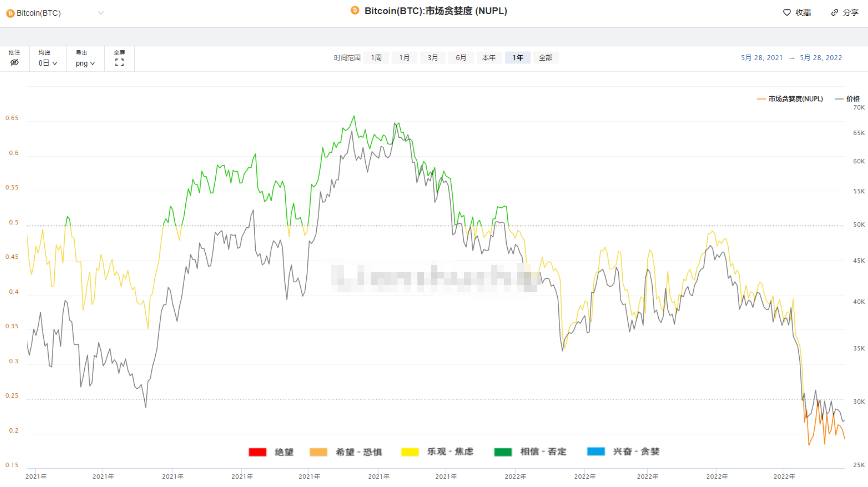Select the 1月 time range
Viewport: 868px width, 487px height.
(404, 58)
